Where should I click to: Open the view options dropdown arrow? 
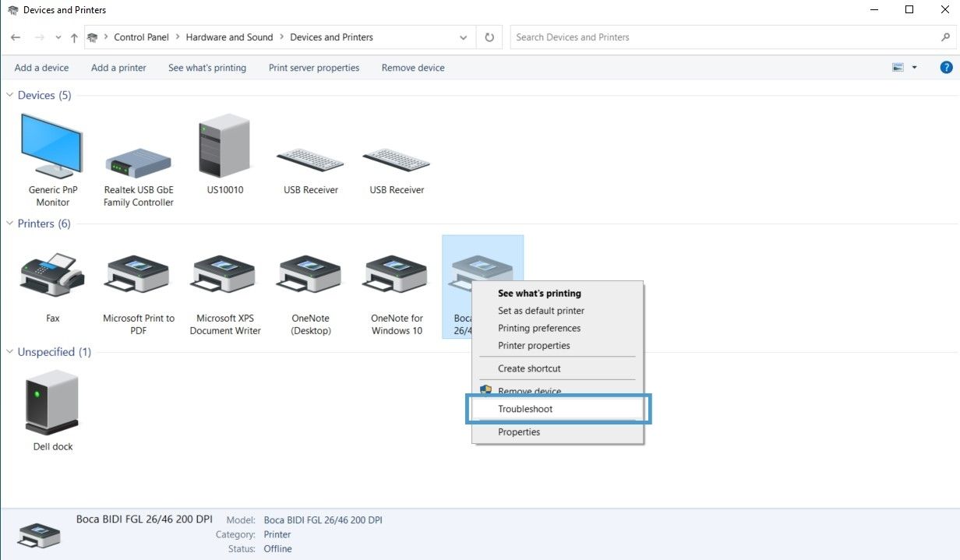tap(914, 68)
